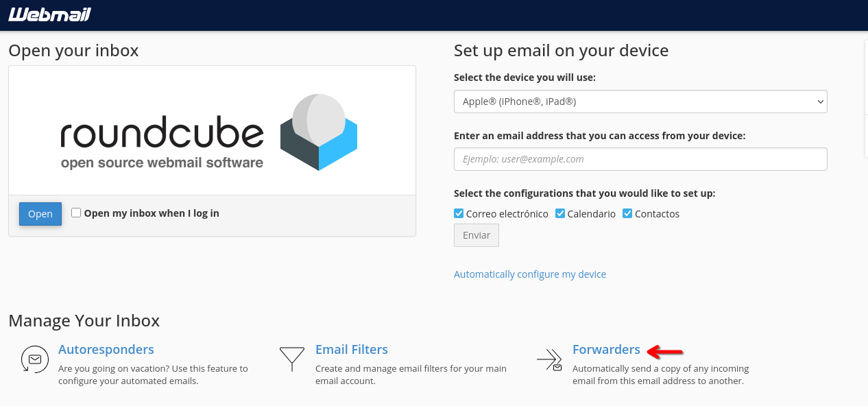Click the Select the configurations label
This screenshot has width=868, height=406.
pyautogui.click(x=585, y=193)
